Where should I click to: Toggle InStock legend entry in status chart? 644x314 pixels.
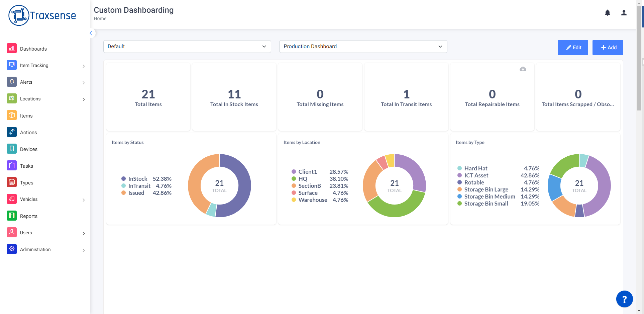coord(146,179)
